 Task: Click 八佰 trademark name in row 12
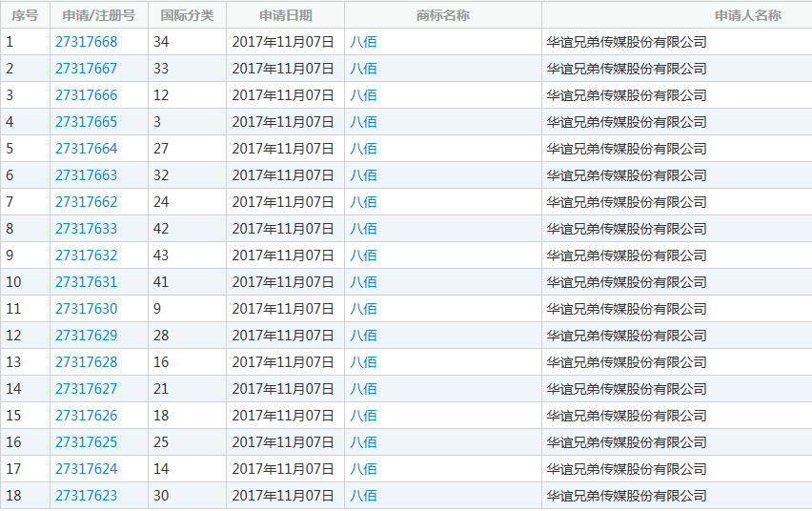click(x=363, y=336)
